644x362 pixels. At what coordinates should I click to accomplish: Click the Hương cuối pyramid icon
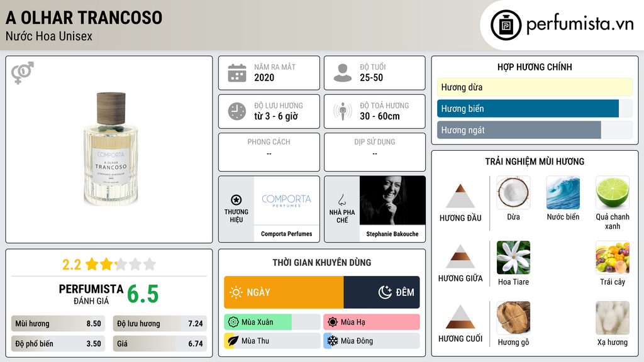[460, 317]
